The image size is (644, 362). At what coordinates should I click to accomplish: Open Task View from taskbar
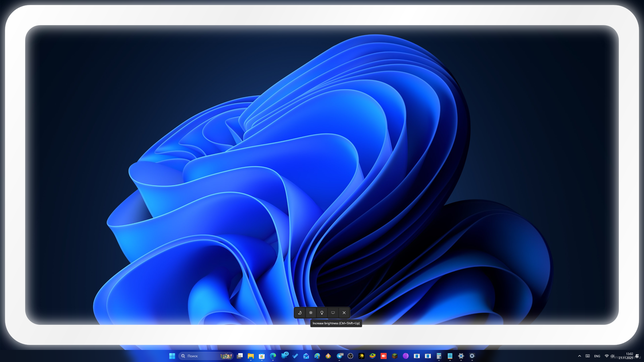tap(240, 356)
